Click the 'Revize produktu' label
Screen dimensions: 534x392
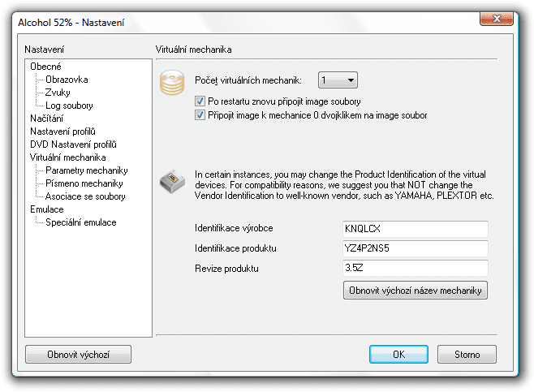click(x=226, y=269)
